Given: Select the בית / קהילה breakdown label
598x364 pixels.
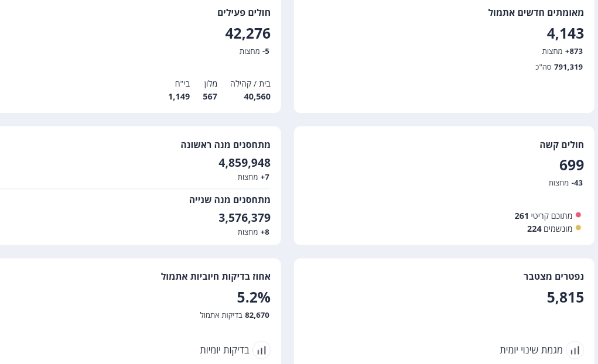Looking at the screenshot, I should pos(250,84).
